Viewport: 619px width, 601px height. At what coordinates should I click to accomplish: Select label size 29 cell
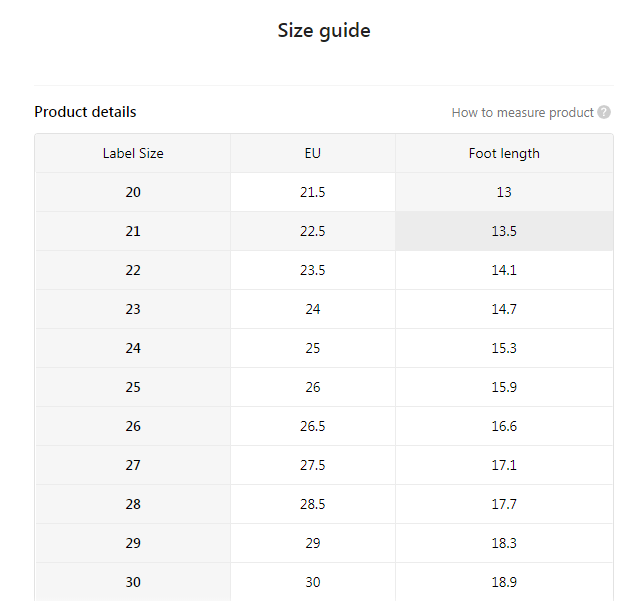[x=133, y=543]
